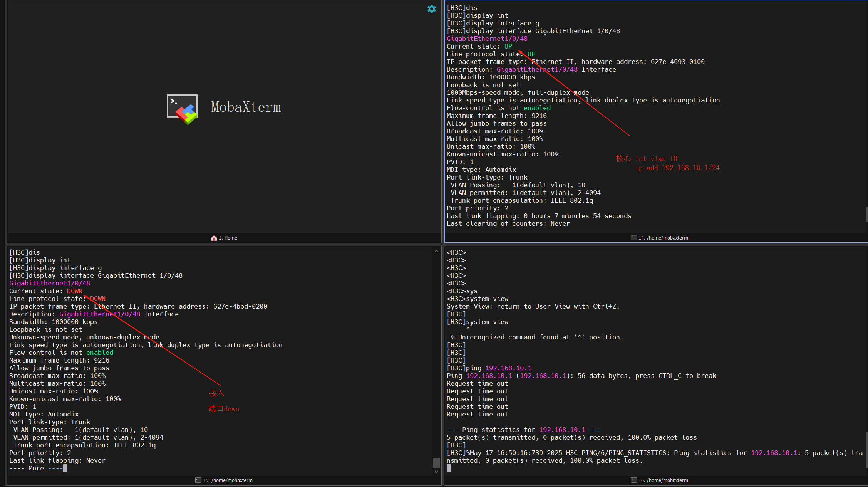868x487 pixels.
Task: Select tab '14. /home/mobaxterm'
Action: (x=663, y=238)
